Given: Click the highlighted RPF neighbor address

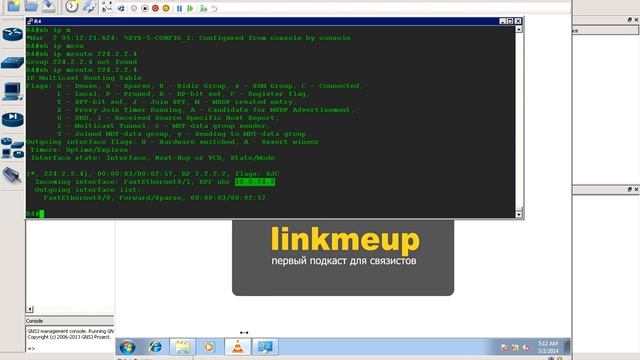Looking at the screenshot, I should click(x=255, y=182).
